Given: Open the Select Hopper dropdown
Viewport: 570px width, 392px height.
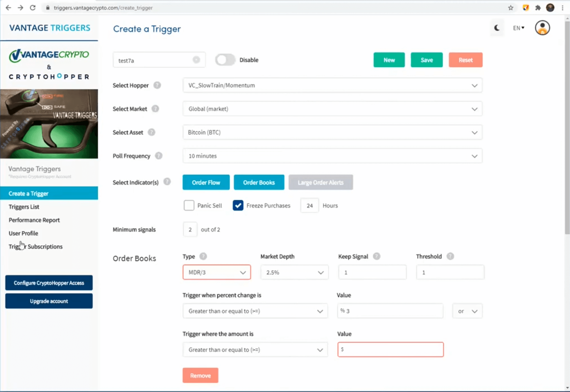Looking at the screenshot, I should point(332,85).
